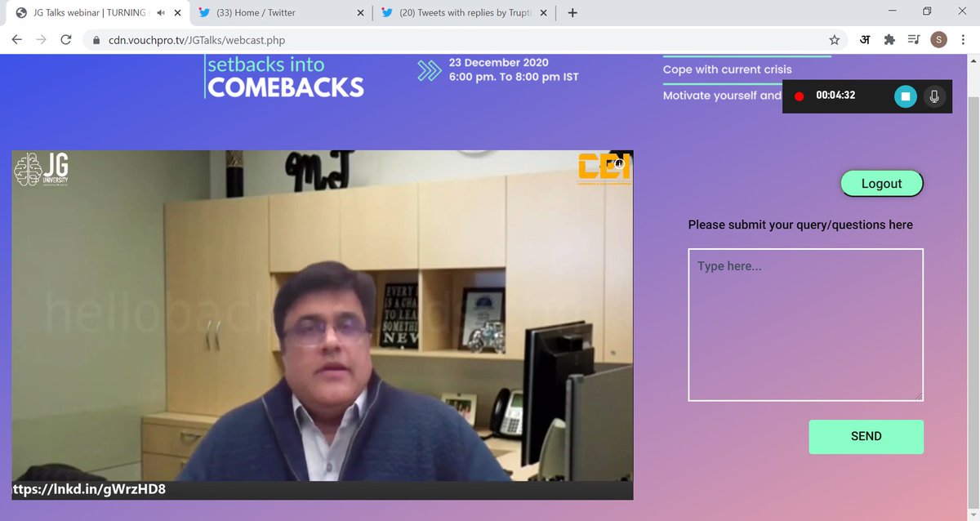Go forward to the next page
The image size is (980, 521).
[x=41, y=40]
